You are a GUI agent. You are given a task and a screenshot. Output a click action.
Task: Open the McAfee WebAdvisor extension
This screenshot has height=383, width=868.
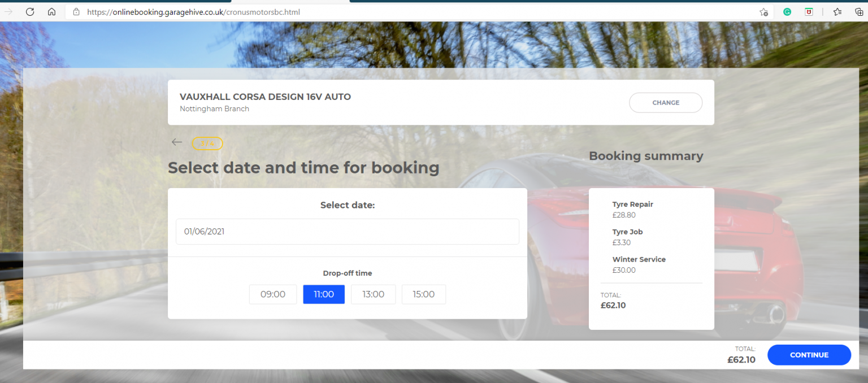(x=808, y=12)
